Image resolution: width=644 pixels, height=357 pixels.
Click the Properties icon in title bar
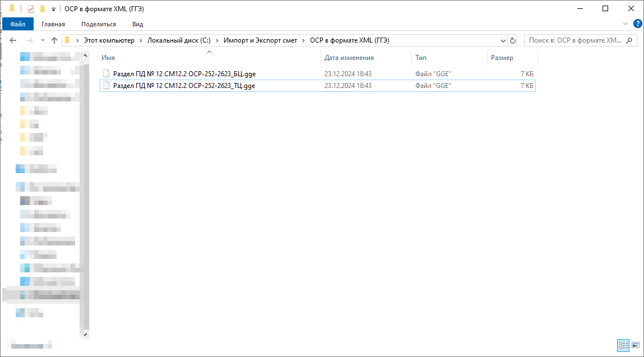[31, 8]
